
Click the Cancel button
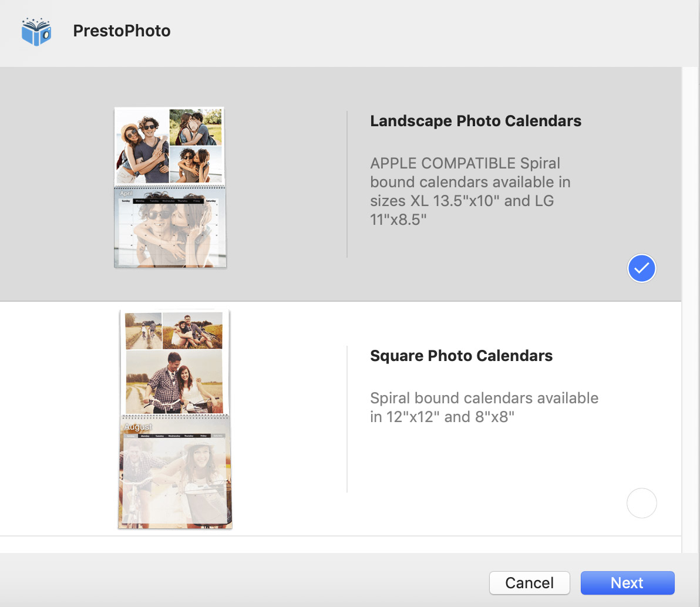click(530, 583)
